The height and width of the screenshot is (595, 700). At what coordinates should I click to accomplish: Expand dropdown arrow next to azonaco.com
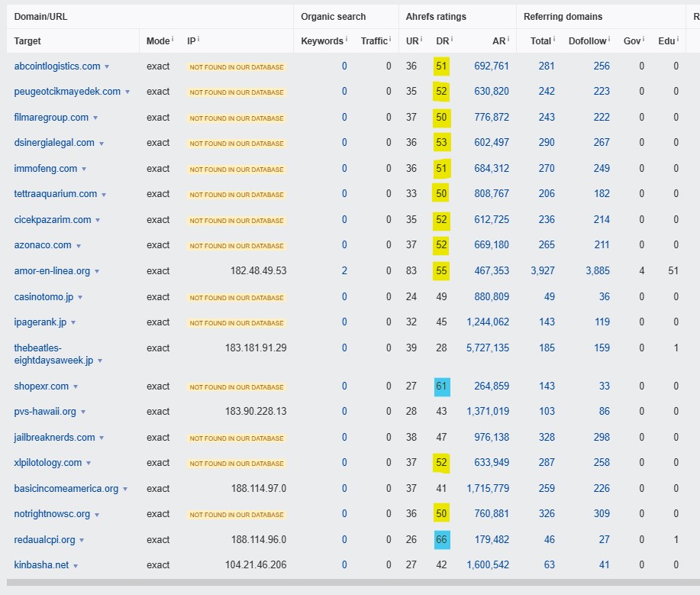tap(79, 246)
